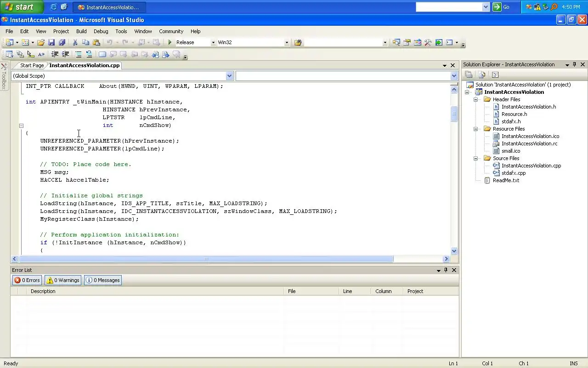Viewport: 588px width, 368px height.
Task: Open the Toolbox hammer-and-wrench icon
Action: (428, 42)
